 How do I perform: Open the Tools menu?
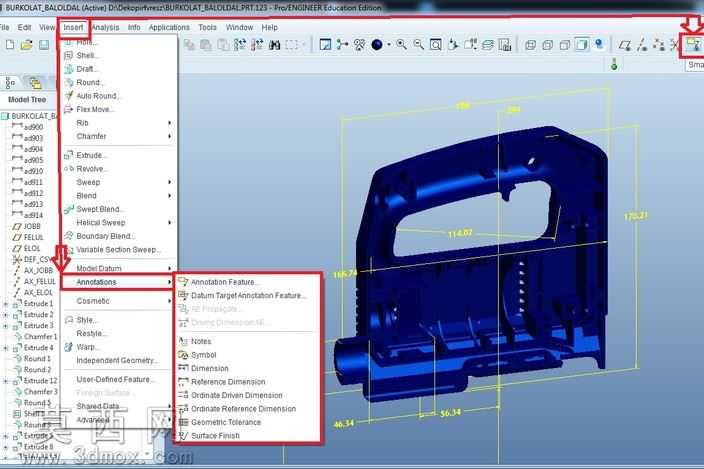207,27
